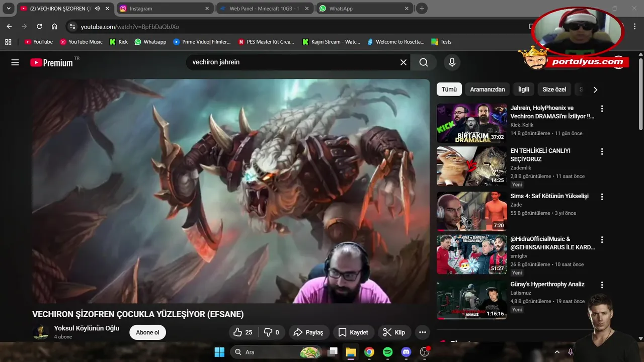Save video with Kaydet button
Screen dimensions: 644x362
coord(354,332)
